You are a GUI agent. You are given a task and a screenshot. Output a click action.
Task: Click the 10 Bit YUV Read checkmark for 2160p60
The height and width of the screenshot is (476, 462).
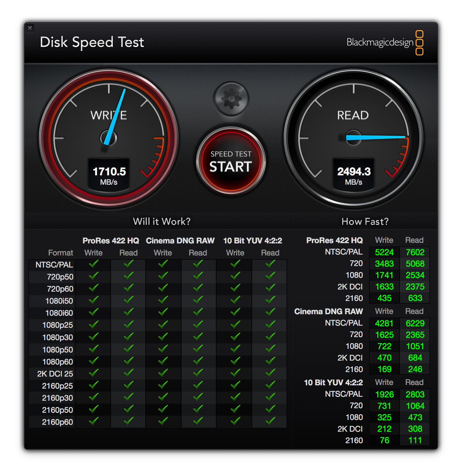point(270,421)
